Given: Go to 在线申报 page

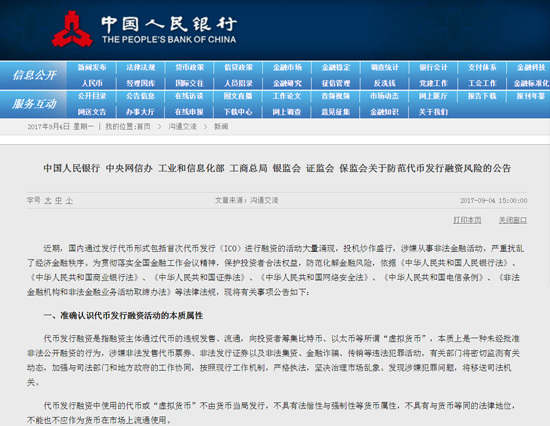Looking at the screenshot, I should pos(189,112).
